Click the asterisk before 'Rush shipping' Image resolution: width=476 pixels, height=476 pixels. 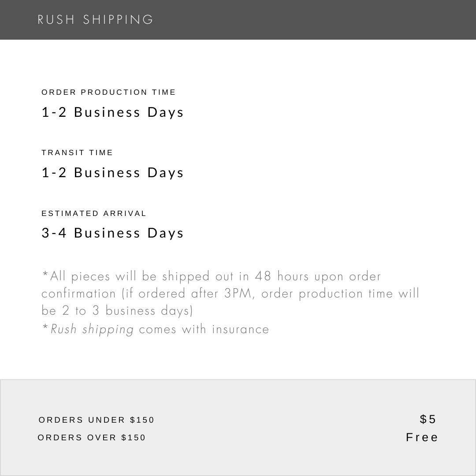click(45, 327)
